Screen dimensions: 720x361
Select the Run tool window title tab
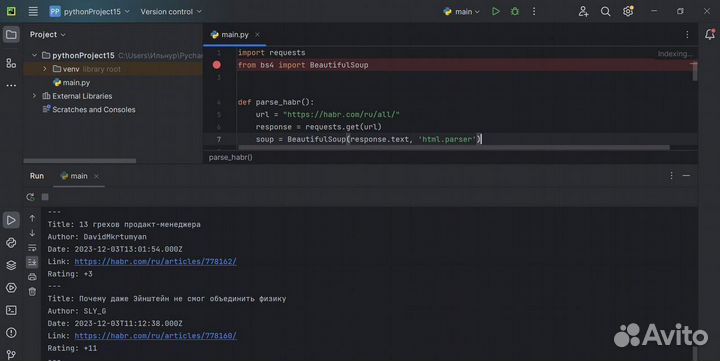tap(37, 176)
